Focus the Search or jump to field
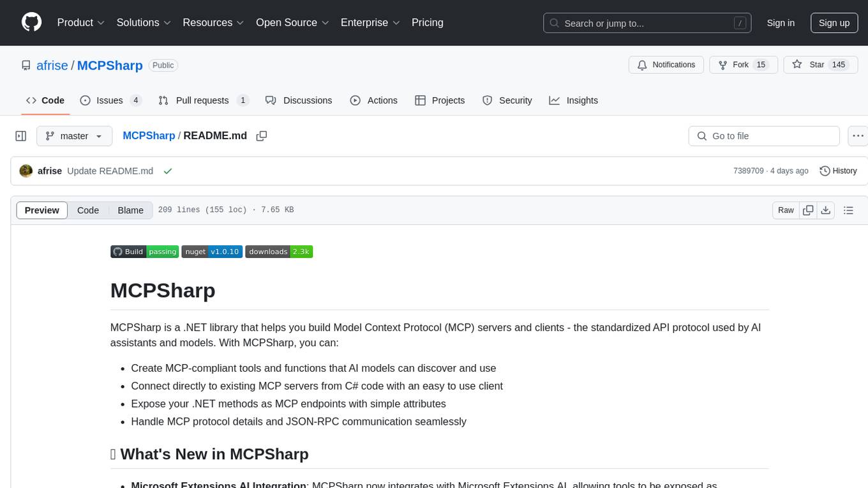 coord(648,23)
